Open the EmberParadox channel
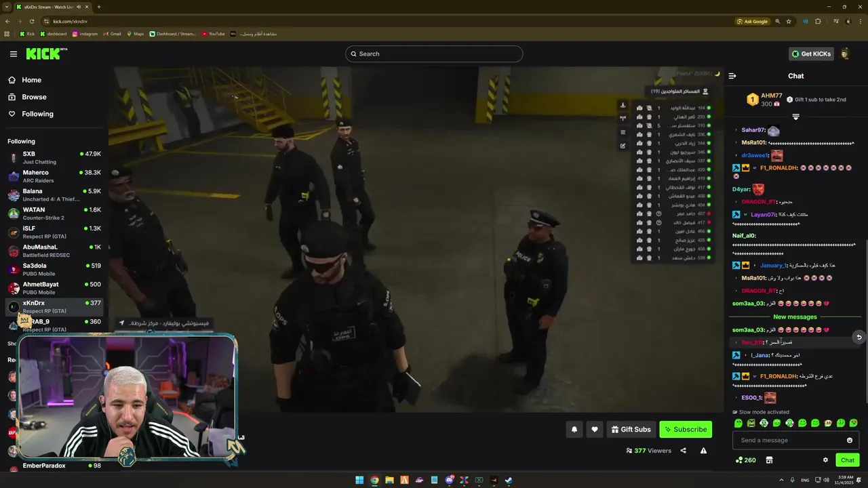 coord(54,466)
